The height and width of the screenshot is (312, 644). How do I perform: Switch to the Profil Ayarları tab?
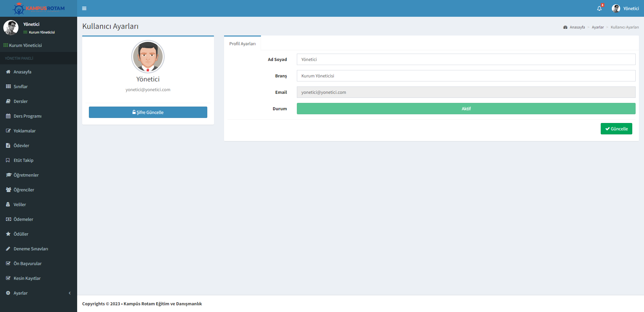click(x=243, y=44)
